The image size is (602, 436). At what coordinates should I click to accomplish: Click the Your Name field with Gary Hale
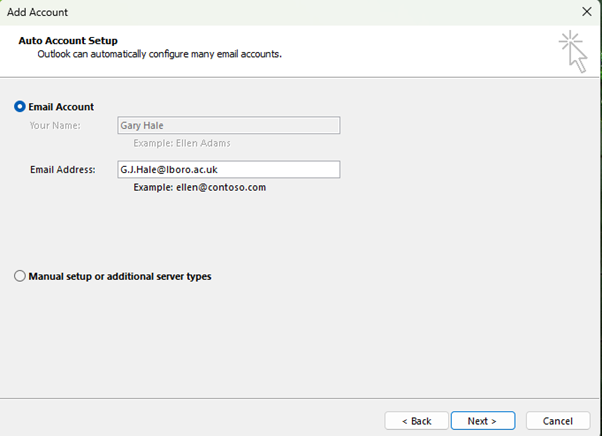coord(228,126)
